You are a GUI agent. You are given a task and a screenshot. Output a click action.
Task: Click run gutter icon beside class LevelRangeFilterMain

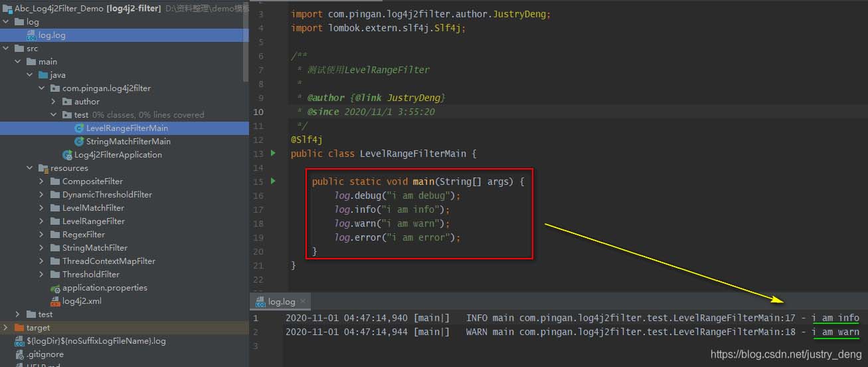pos(272,154)
